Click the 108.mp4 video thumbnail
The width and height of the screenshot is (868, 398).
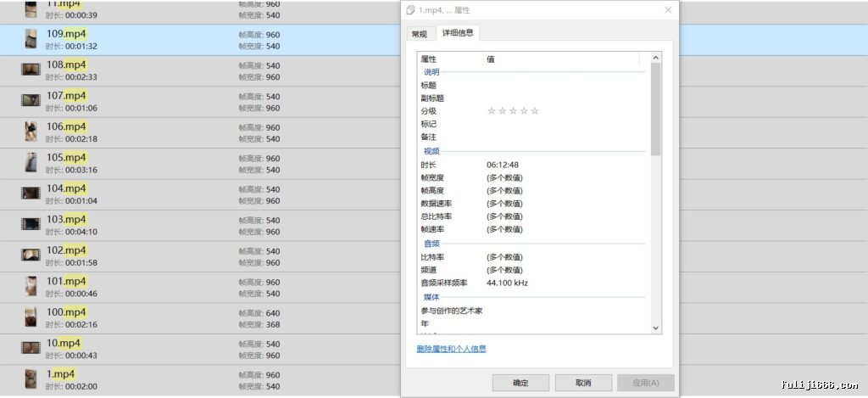click(x=31, y=70)
